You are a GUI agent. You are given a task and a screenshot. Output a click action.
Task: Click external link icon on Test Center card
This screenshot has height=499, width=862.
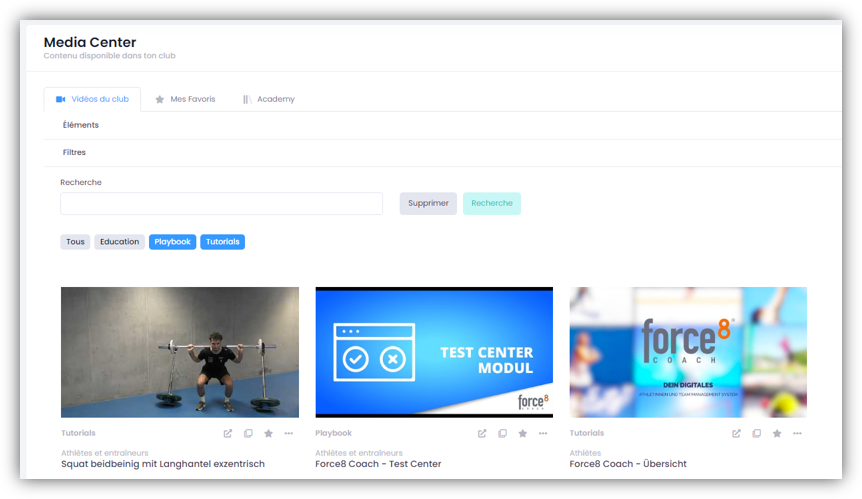pos(482,433)
